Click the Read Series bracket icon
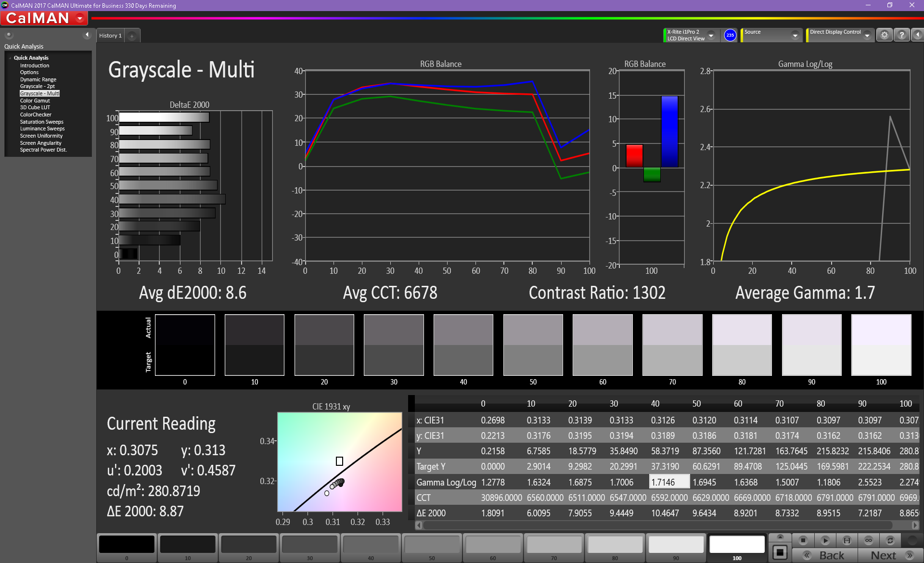Image resolution: width=924 pixels, height=563 pixels. pos(847,540)
